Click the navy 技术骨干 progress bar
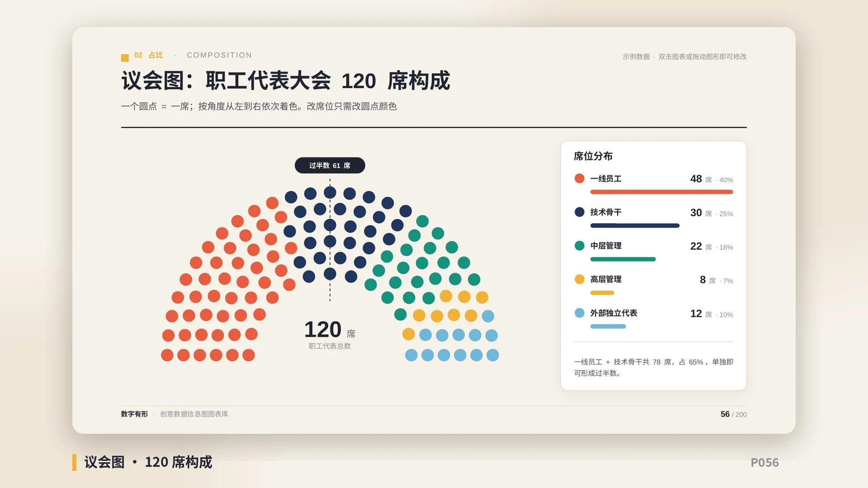Viewport: 868px width, 488px height. tap(635, 225)
